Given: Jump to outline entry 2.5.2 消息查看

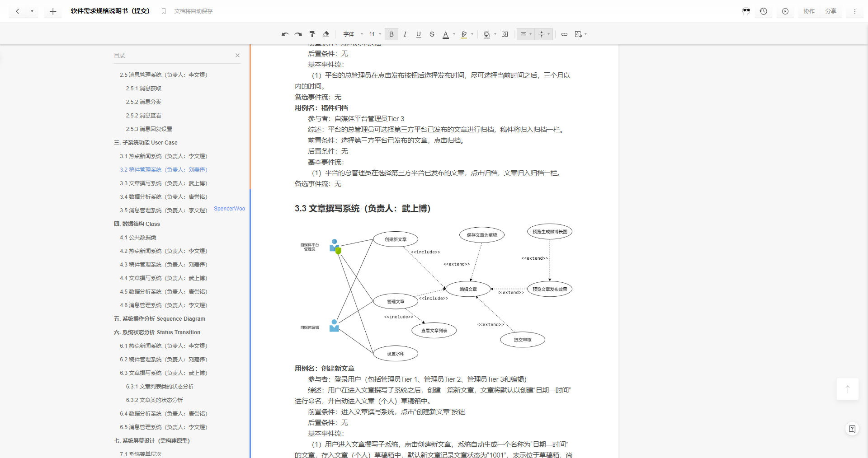Looking at the screenshot, I should [144, 116].
